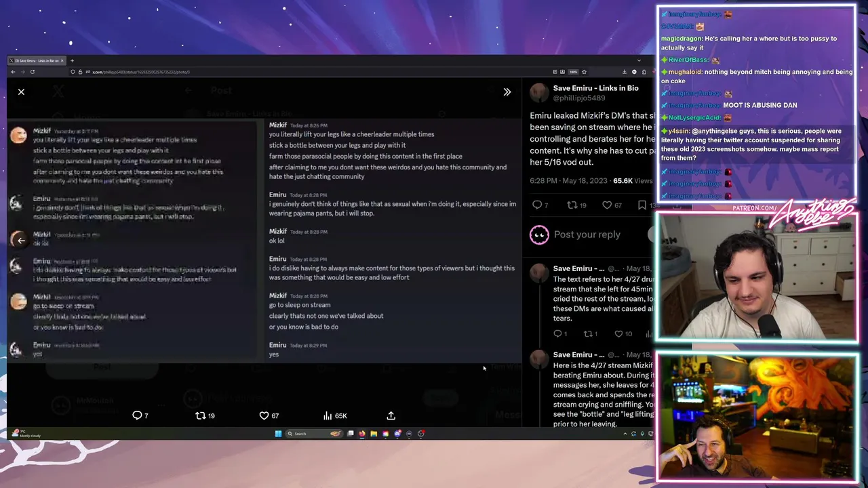
Task: Bookmark the main tweet
Action: pyautogui.click(x=642, y=205)
